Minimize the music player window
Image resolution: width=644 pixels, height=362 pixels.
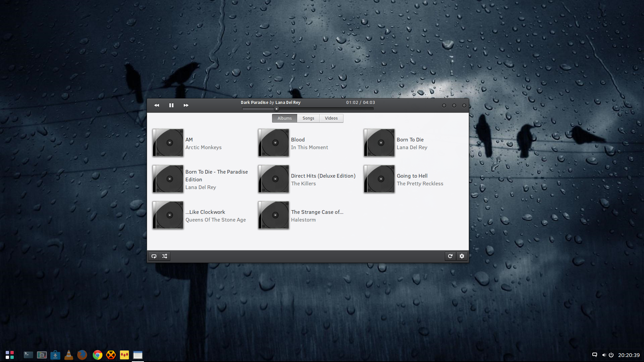[x=444, y=106]
